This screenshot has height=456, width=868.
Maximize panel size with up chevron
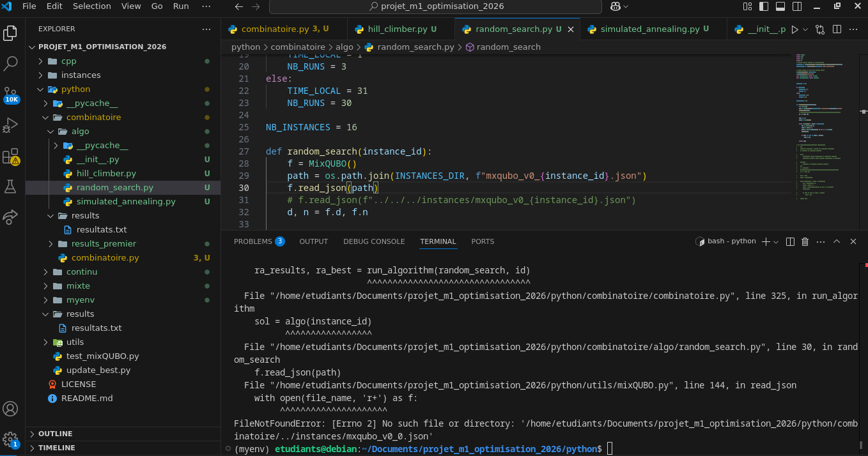(x=837, y=241)
